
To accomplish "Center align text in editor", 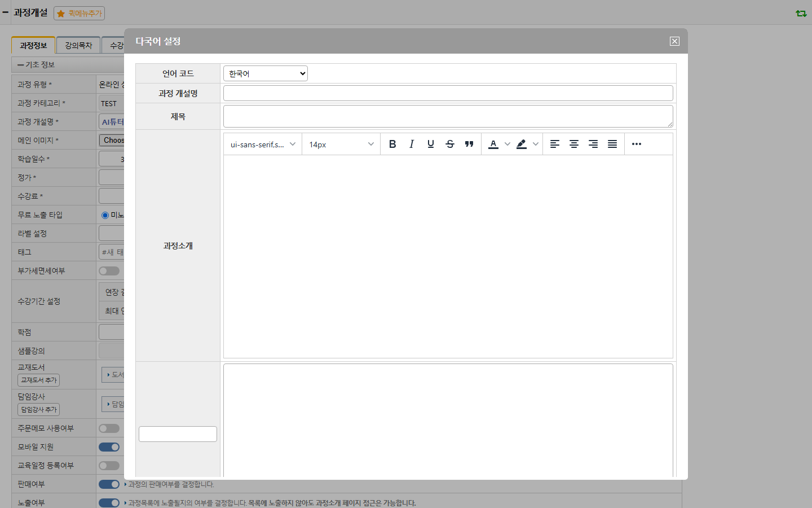I will tap(574, 144).
